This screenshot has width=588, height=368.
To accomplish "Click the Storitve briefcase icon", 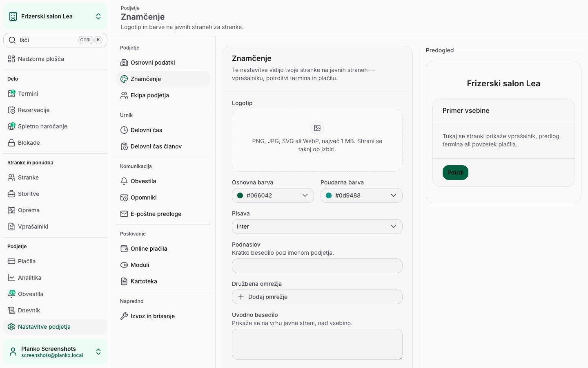I will click(11, 194).
